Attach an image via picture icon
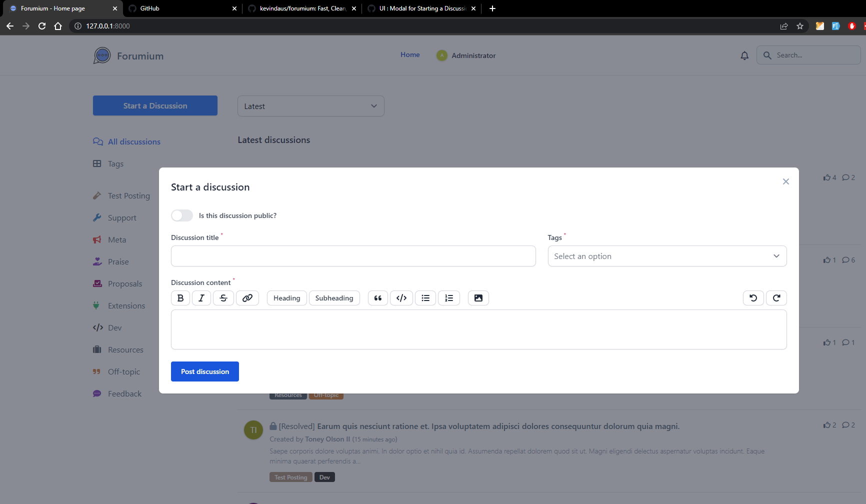The height and width of the screenshot is (504, 866). point(478,298)
